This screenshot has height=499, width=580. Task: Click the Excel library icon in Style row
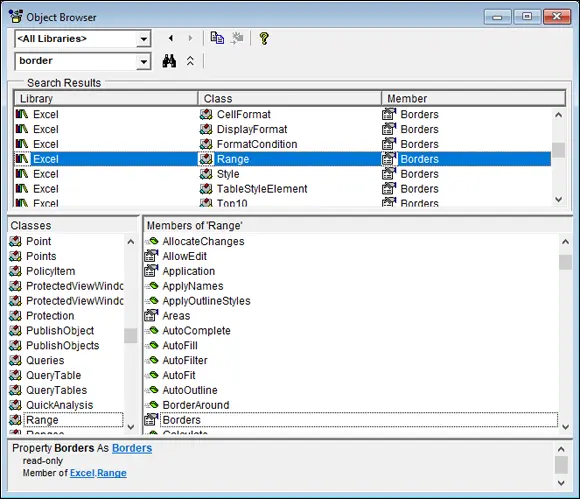22,173
